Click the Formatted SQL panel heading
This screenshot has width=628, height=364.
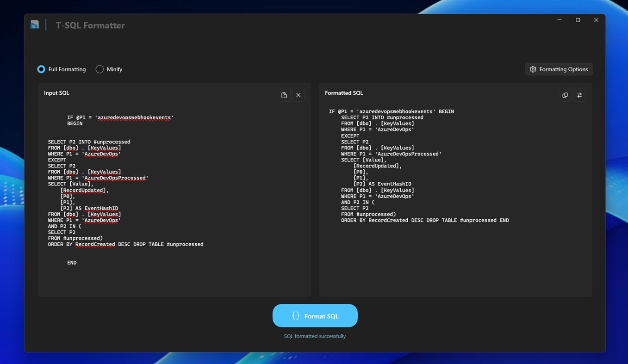pyautogui.click(x=344, y=93)
